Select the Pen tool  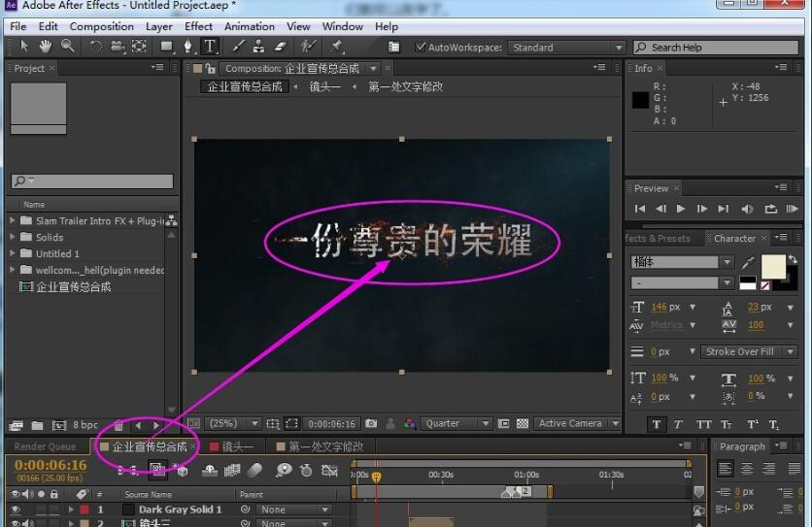pyautogui.click(x=188, y=47)
